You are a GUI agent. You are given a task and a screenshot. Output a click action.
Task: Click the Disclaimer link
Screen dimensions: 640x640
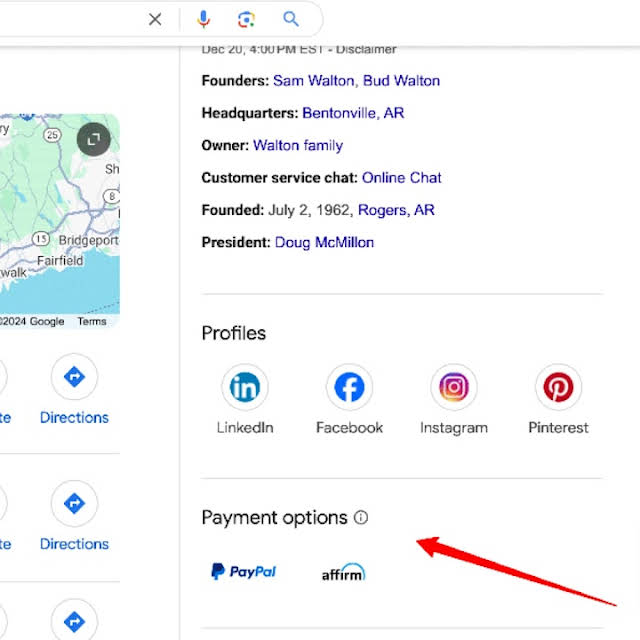[366, 49]
